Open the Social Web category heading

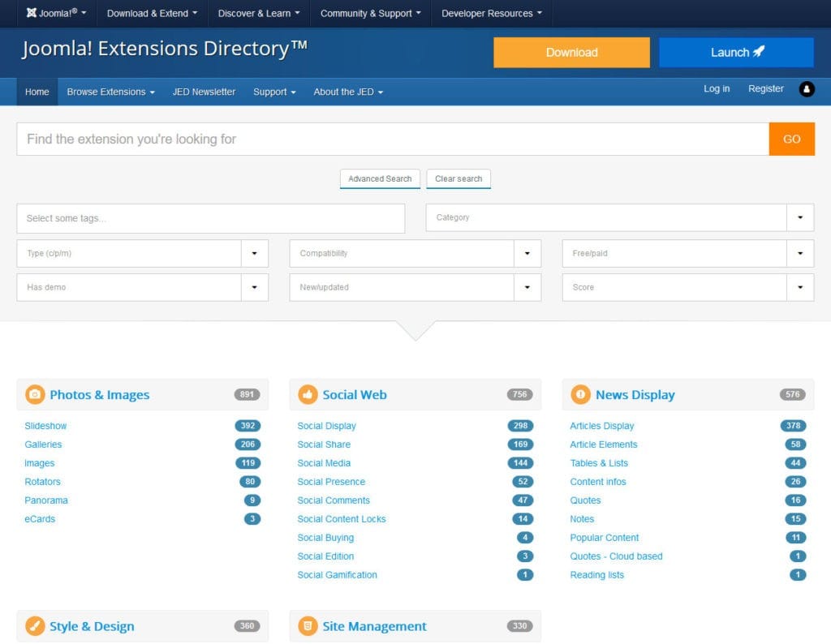[355, 395]
